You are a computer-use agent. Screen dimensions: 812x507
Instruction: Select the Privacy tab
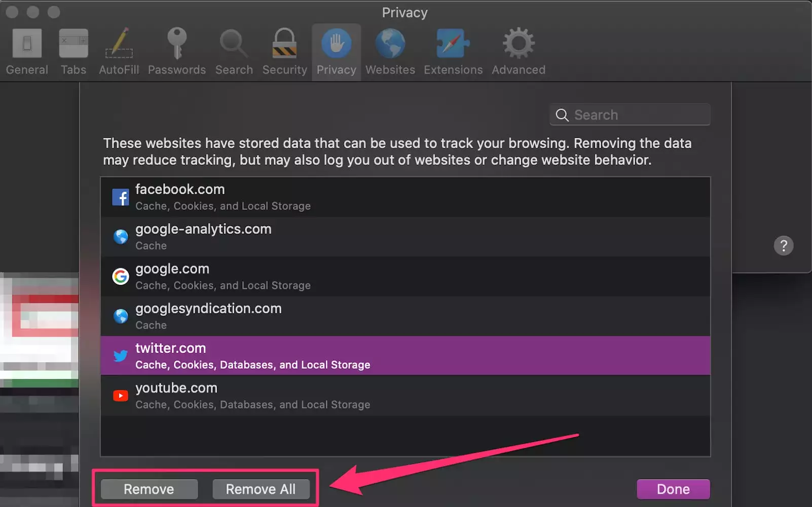(x=336, y=52)
